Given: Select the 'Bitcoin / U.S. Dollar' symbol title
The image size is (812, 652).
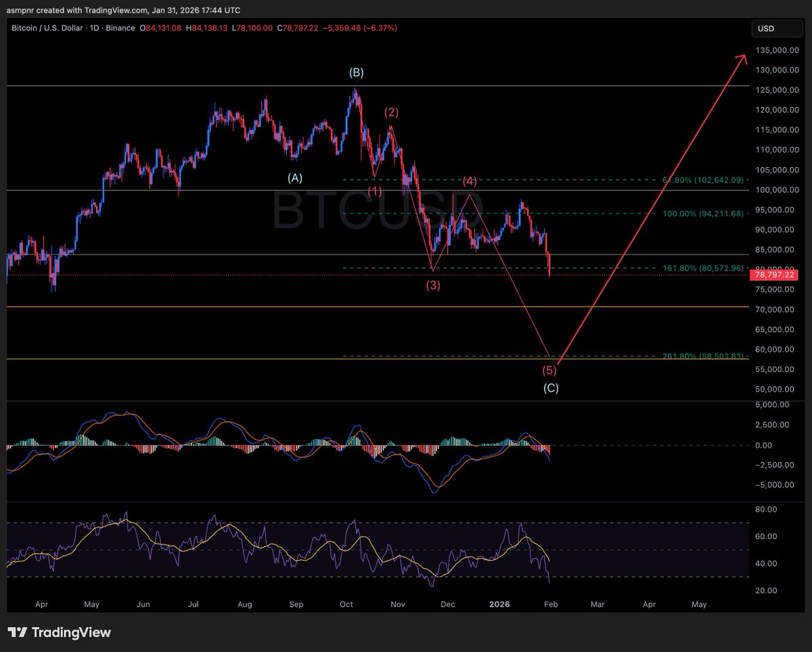Looking at the screenshot, I should (x=49, y=28).
